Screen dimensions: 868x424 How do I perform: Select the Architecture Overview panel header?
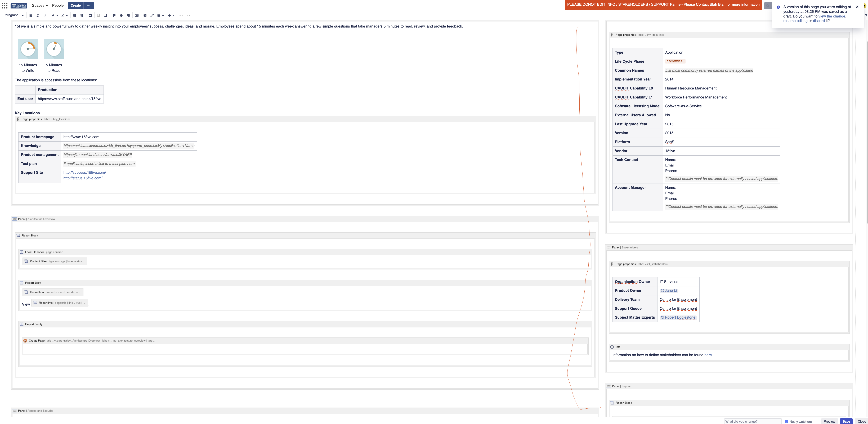point(305,219)
